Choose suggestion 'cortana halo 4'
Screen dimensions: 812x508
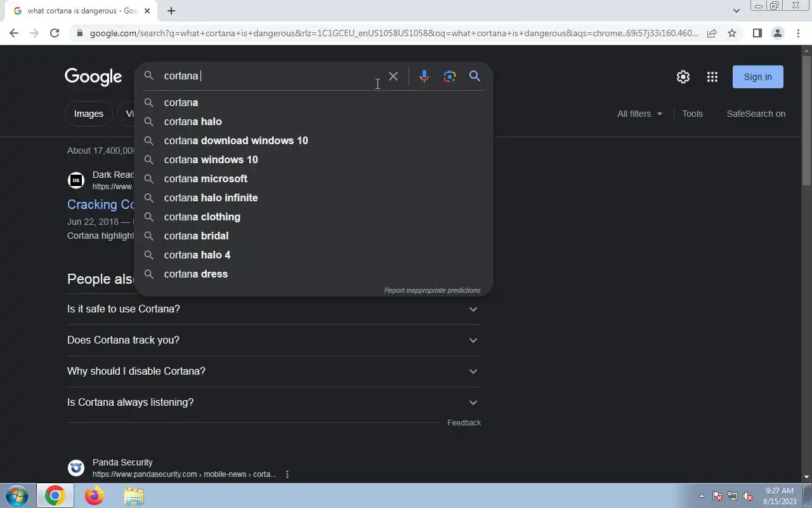point(313,255)
